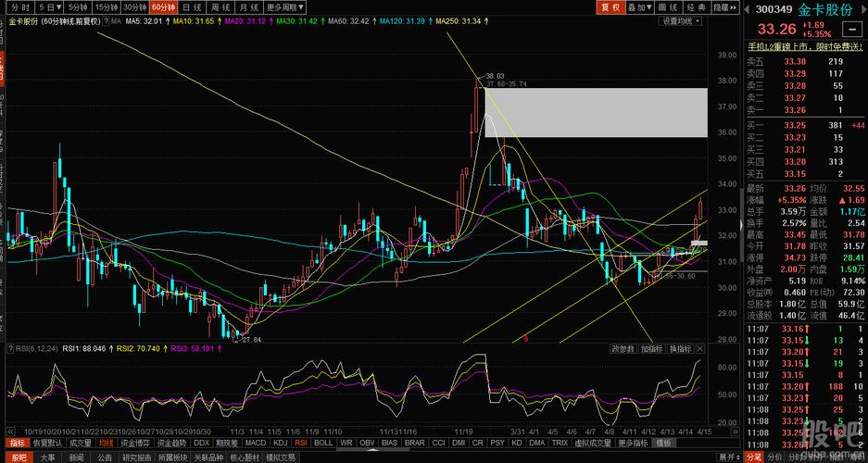Select the KDJ indicator
The width and height of the screenshot is (868, 463).
click(282, 443)
